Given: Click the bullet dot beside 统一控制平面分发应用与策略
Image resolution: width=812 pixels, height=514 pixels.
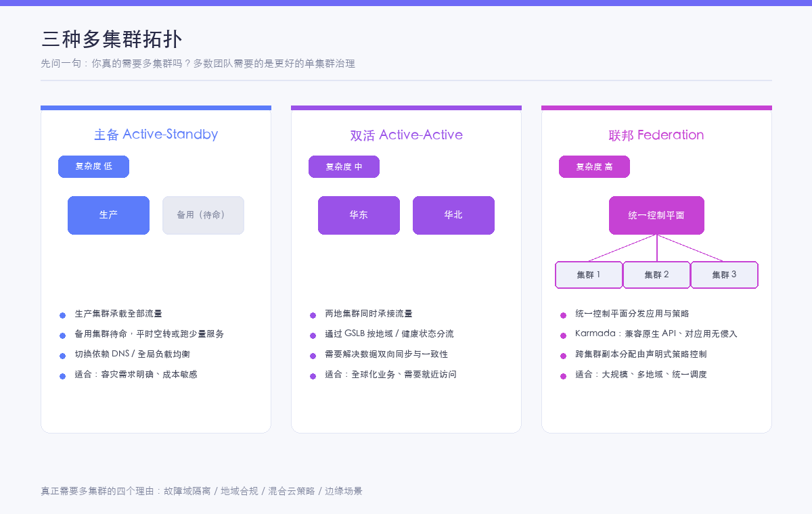Looking at the screenshot, I should coord(563,315).
